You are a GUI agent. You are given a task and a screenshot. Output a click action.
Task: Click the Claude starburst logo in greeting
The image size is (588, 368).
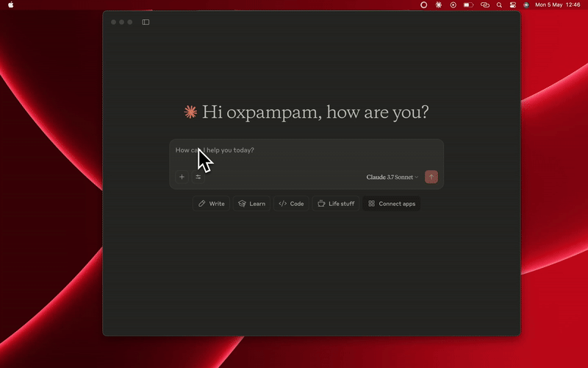pos(190,112)
